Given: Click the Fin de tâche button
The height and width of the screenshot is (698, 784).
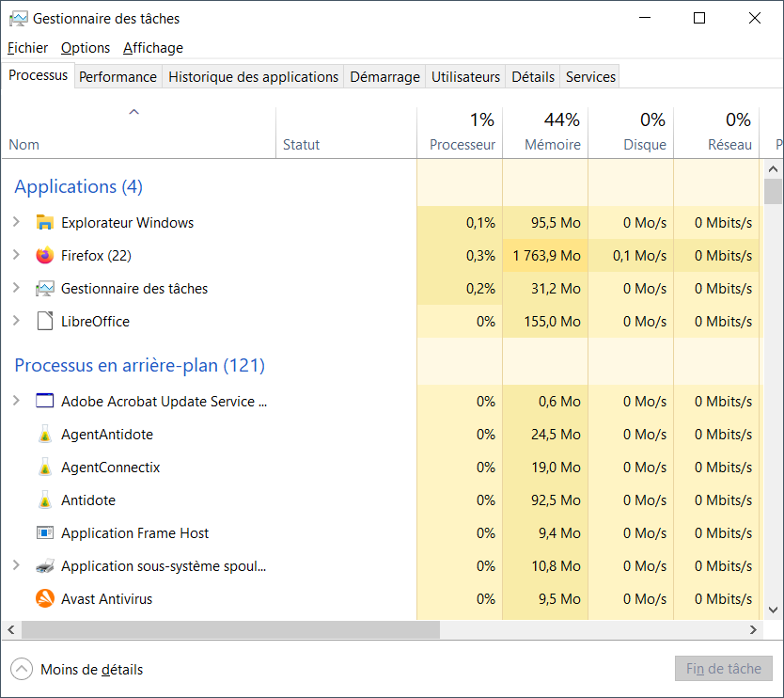Looking at the screenshot, I should coord(724,669).
